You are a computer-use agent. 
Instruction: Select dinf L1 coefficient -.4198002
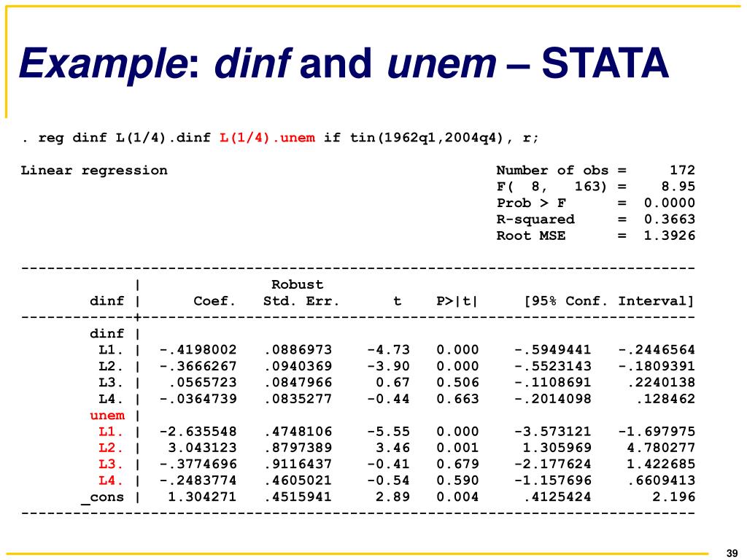[198, 350]
